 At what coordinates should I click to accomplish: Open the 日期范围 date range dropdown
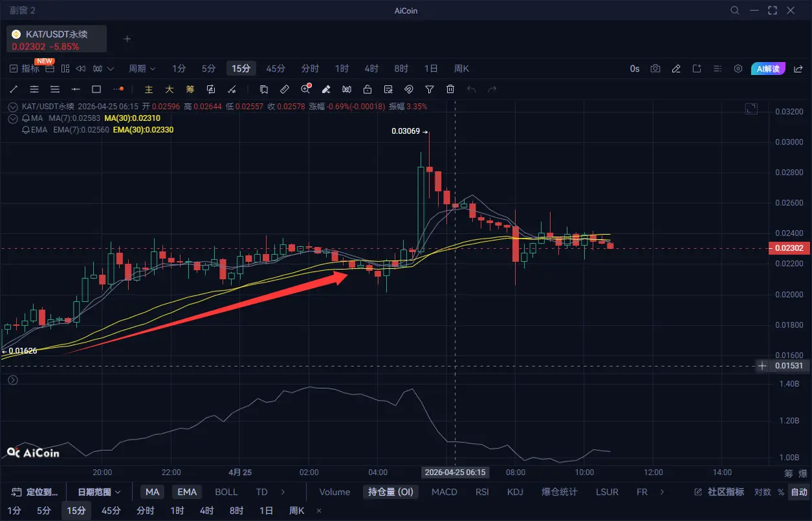click(99, 492)
